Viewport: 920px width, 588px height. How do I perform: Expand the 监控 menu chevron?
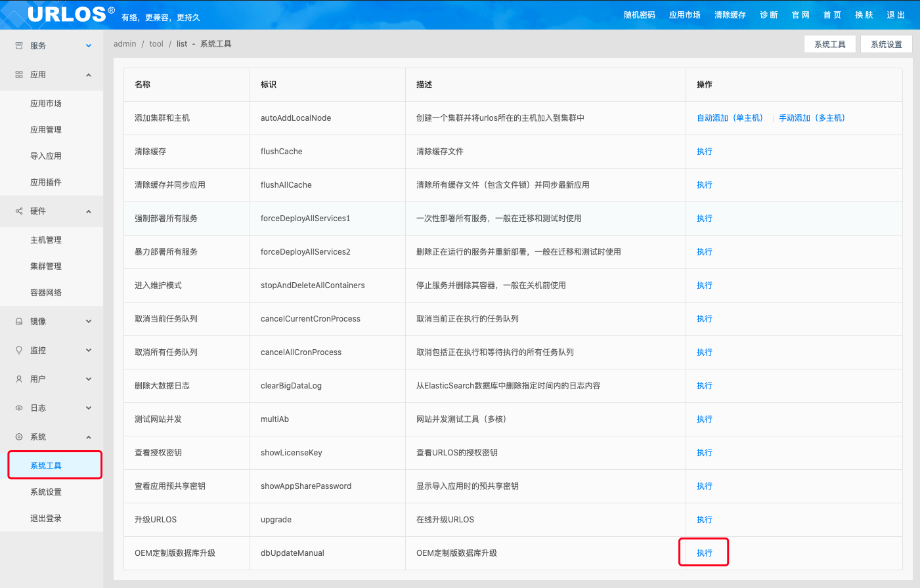[x=89, y=350]
